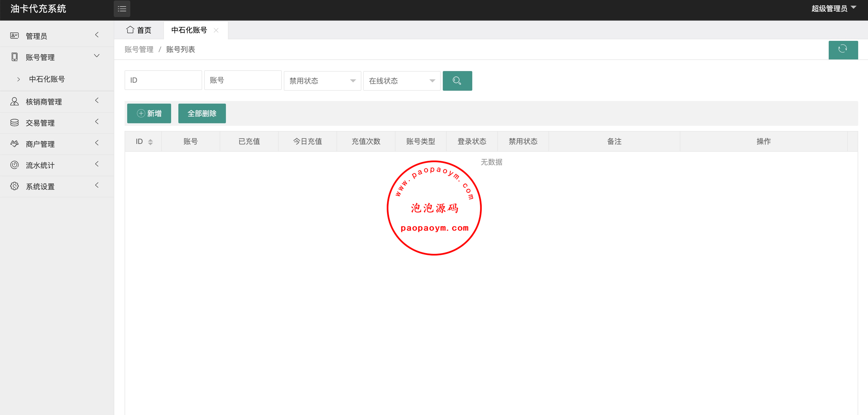The height and width of the screenshot is (415, 868).
Task: Click the 新增 button
Action: 149,113
